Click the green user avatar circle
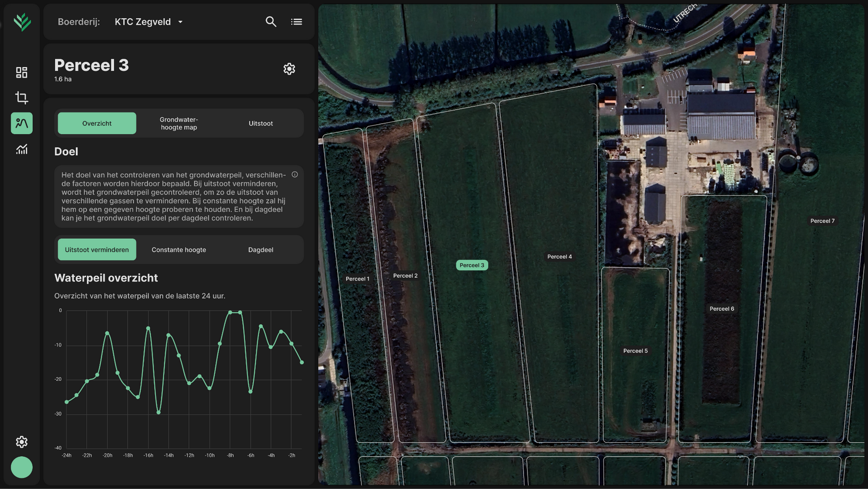This screenshot has height=489, width=868. [22, 467]
